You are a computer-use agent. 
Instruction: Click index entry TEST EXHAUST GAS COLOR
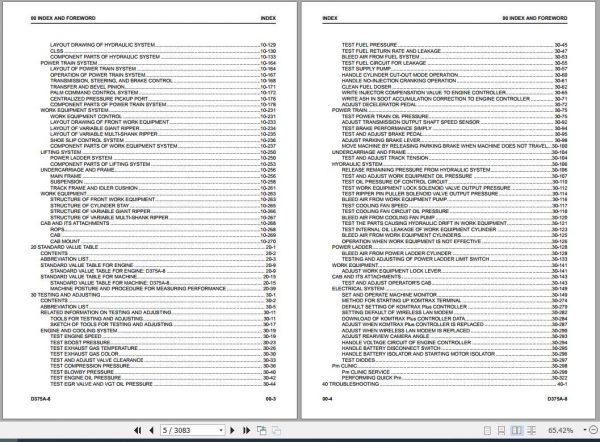coord(84,354)
